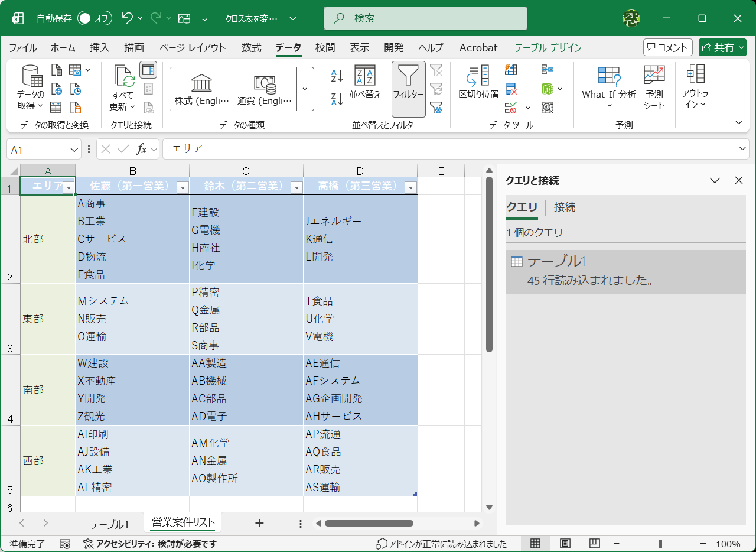The height and width of the screenshot is (552, 756).
Task: Select the Text to Columns tool
Action: [x=477, y=89]
